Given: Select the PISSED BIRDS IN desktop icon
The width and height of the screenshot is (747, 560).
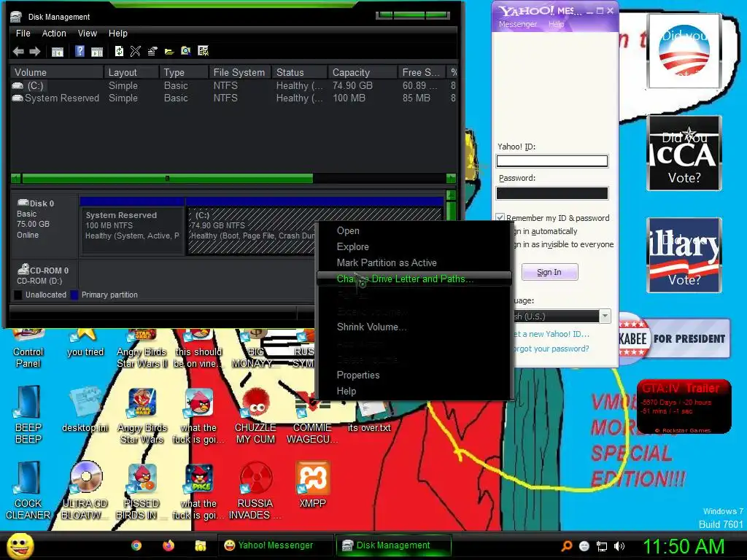Looking at the screenshot, I should click(142, 491).
